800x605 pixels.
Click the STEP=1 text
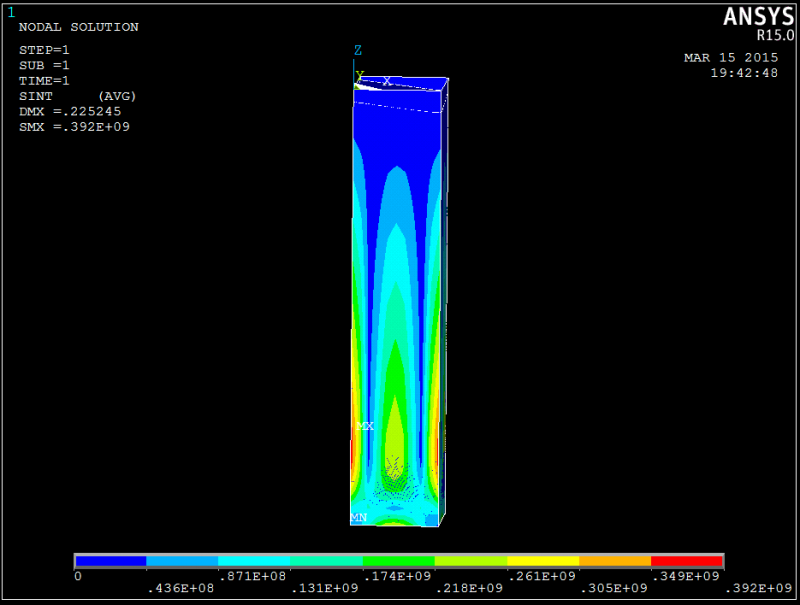click(x=44, y=50)
